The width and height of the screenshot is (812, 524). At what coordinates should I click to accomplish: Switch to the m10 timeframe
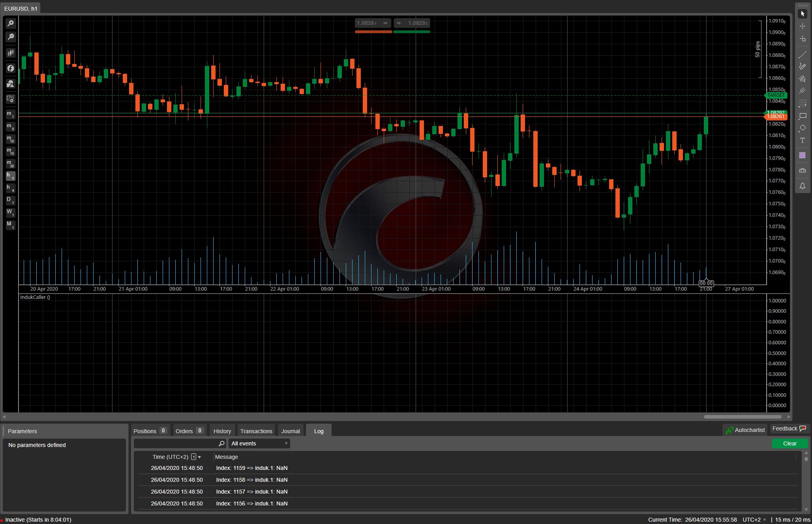tap(11, 139)
